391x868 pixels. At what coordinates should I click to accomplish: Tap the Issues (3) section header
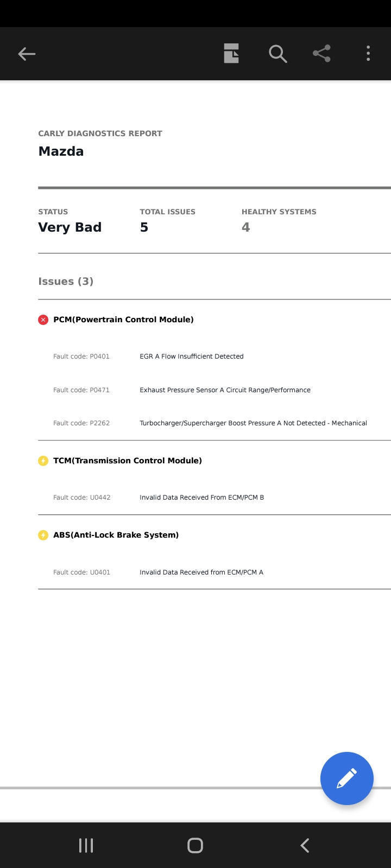pos(66,281)
